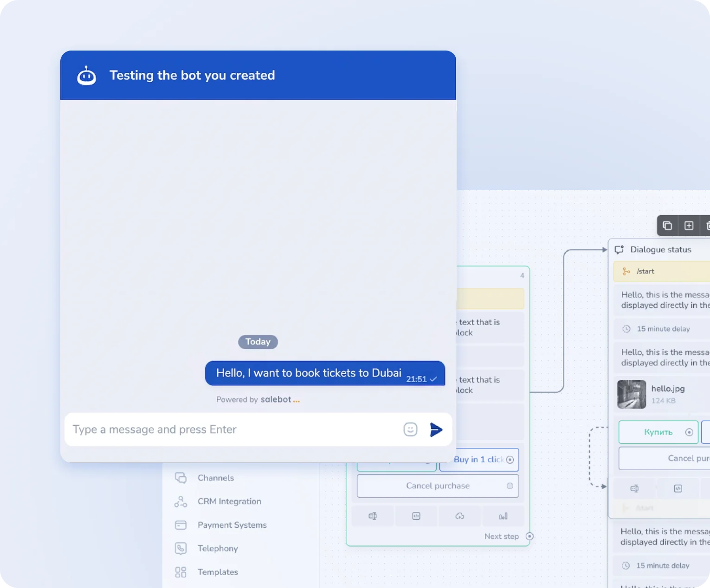The image size is (710, 588).
Task: Open the emoji picker in chat input
Action: (410, 429)
